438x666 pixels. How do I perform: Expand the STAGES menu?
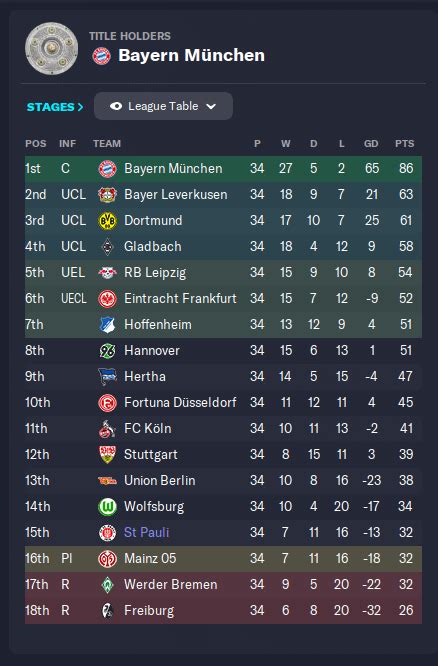(55, 107)
